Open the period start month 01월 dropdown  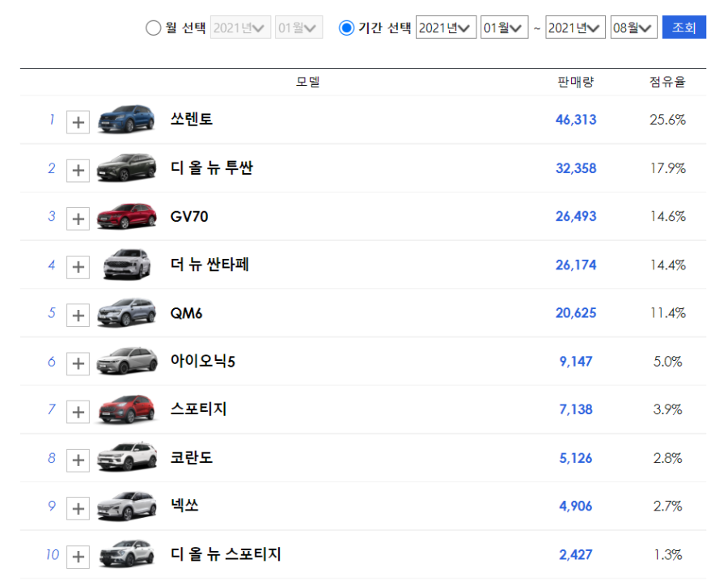tap(504, 28)
